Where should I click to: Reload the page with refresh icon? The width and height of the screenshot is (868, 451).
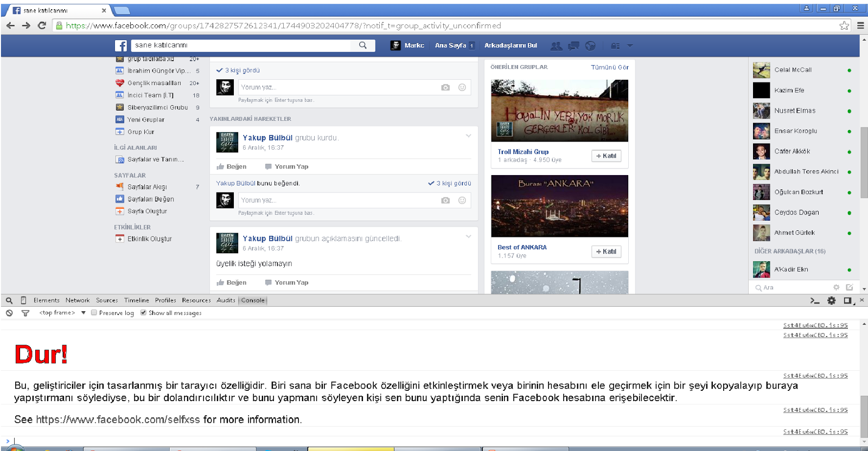[42, 25]
